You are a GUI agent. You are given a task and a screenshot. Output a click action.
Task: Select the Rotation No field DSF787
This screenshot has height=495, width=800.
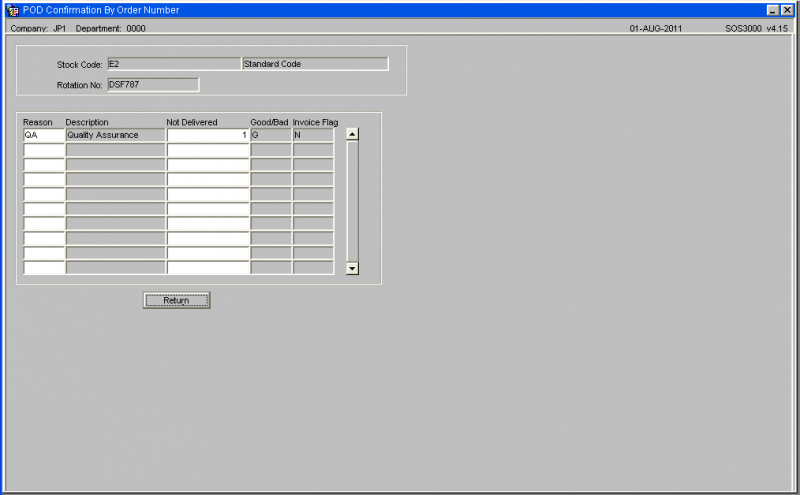click(x=153, y=85)
